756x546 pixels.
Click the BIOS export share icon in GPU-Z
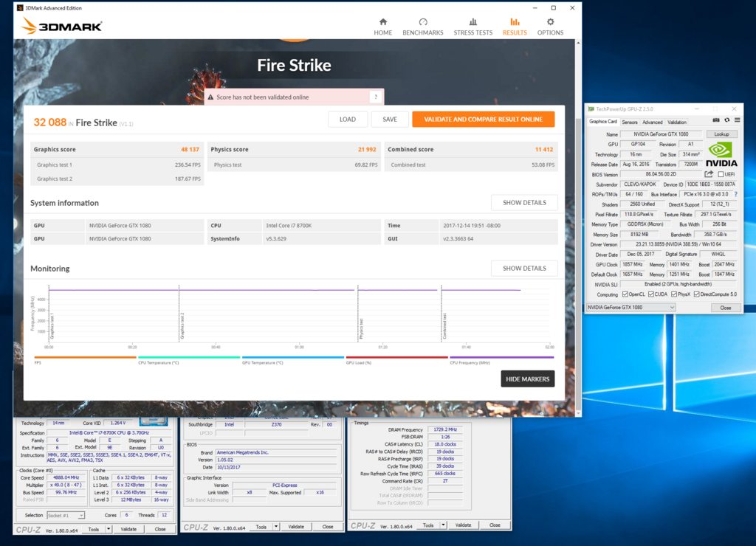tap(709, 174)
